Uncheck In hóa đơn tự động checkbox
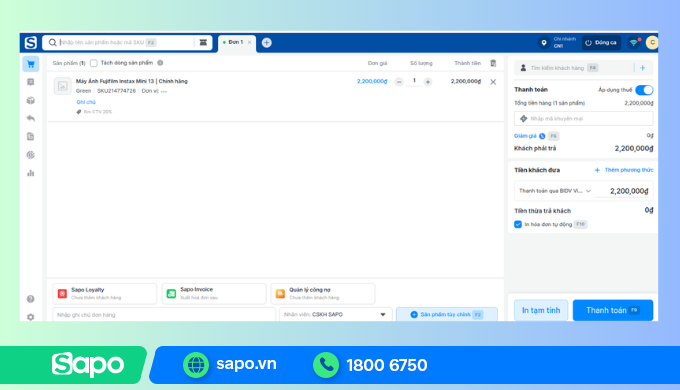This screenshot has height=390, width=680. pos(518,224)
